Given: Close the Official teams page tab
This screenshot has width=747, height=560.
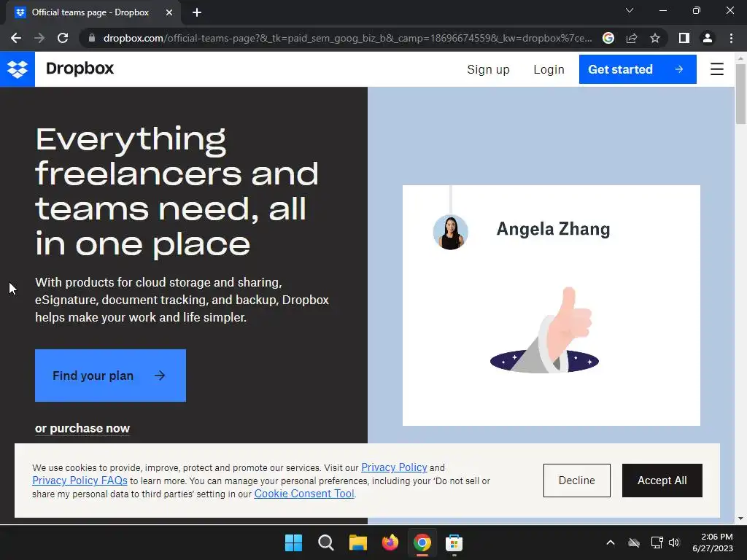Looking at the screenshot, I should pyautogui.click(x=169, y=12).
